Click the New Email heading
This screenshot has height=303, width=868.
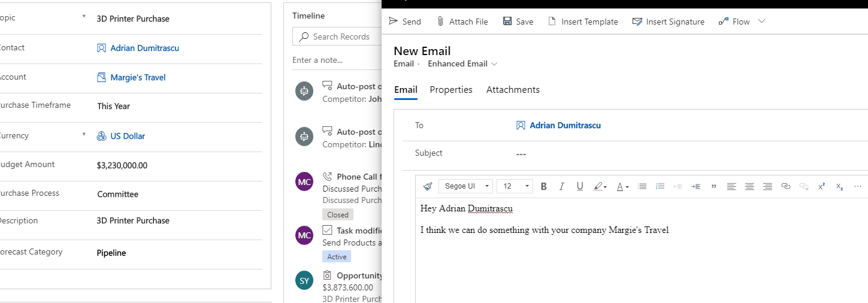coord(422,51)
